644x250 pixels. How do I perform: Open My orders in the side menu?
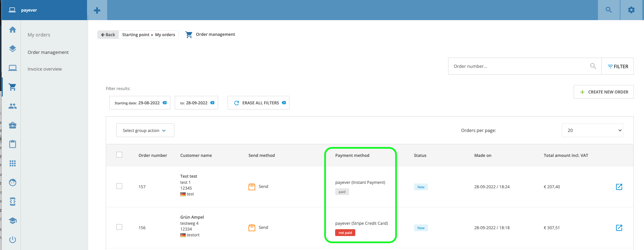39,35
